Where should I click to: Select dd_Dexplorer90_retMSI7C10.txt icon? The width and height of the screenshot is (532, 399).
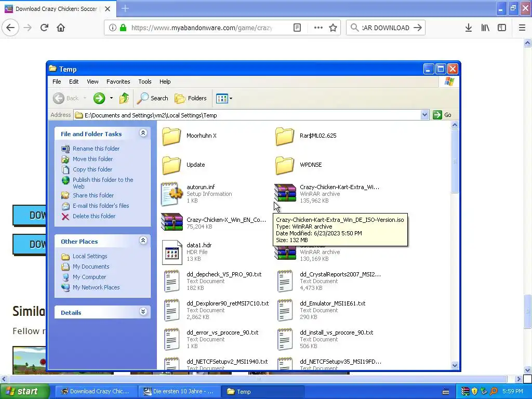(171, 310)
